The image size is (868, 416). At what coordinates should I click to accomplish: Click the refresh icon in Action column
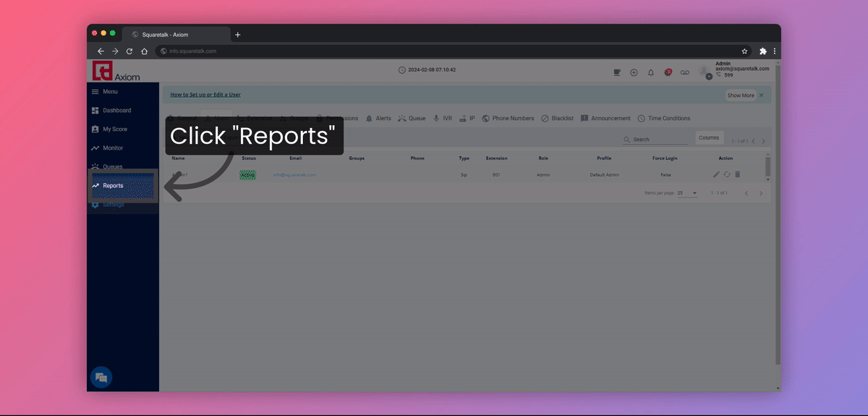point(727,174)
